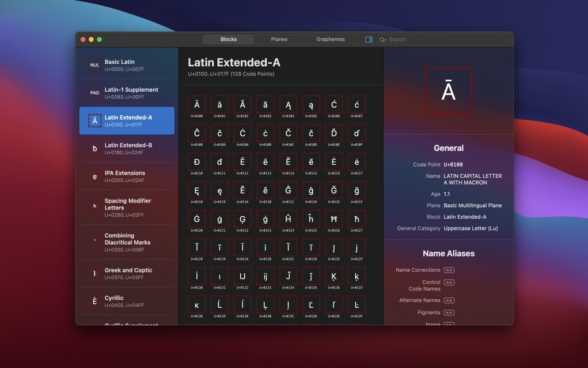
Task: Select the IPA Extensions block
Action: 127,176
